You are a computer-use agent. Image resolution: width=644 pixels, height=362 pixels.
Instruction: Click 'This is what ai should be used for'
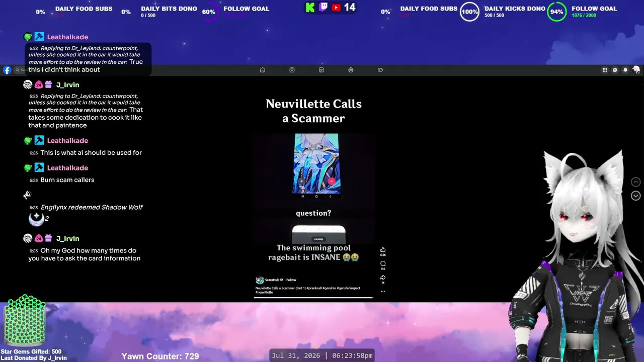[x=91, y=152]
